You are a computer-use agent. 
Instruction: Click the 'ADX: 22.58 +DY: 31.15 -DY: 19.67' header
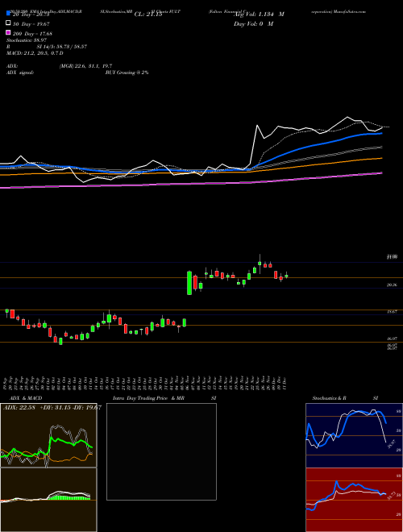(52, 408)
